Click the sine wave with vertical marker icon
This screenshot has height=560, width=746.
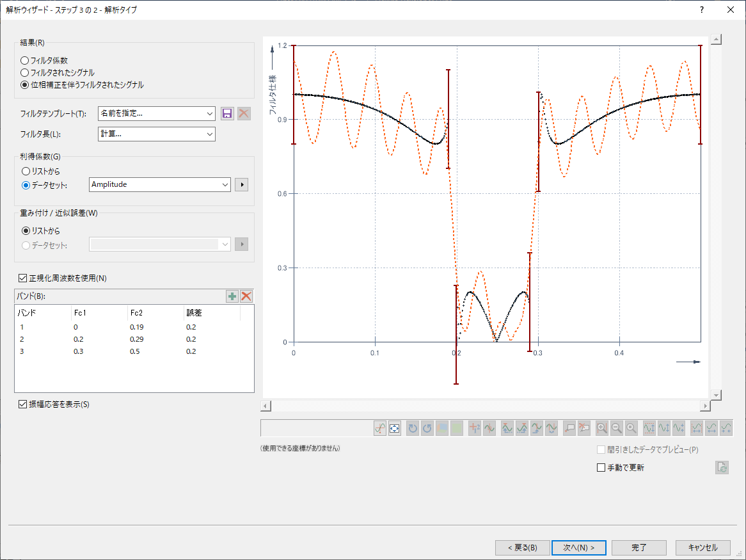[x=489, y=428]
